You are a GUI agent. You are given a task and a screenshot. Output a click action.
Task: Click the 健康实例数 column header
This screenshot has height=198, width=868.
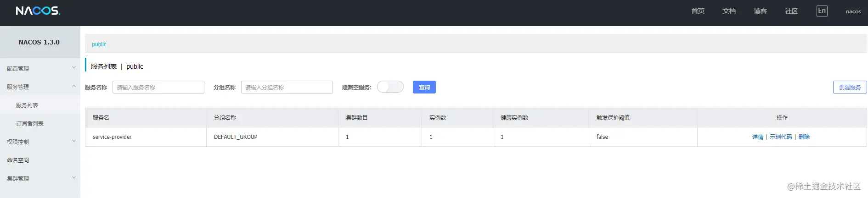541,118
